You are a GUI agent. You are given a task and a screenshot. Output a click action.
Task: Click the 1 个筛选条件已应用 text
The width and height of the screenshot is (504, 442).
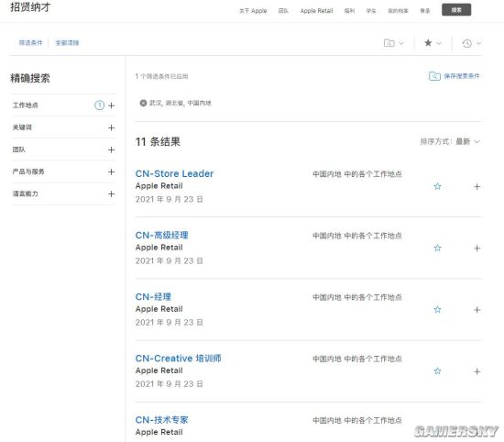click(161, 76)
